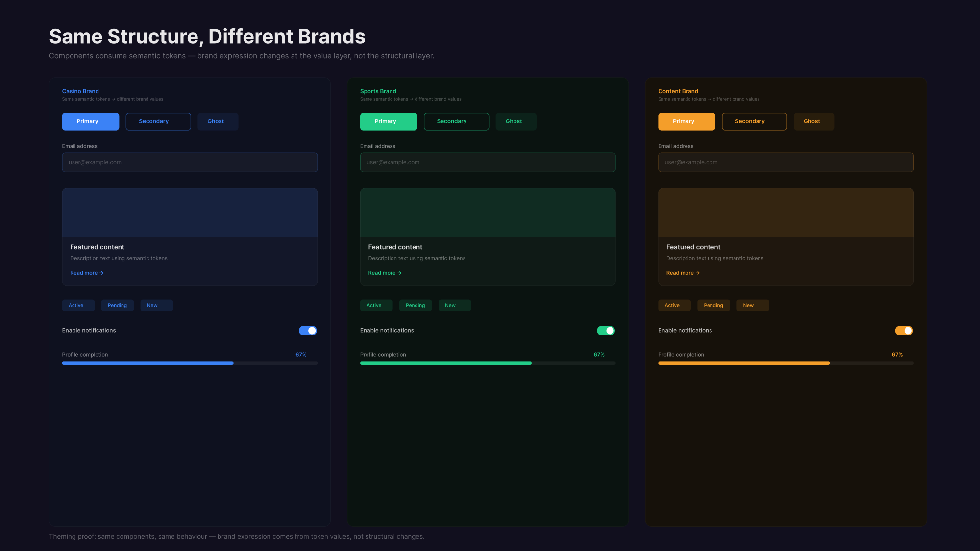Click the orange Primary button in Content Brand
Viewport: 980px width, 551px height.
pyautogui.click(x=686, y=121)
